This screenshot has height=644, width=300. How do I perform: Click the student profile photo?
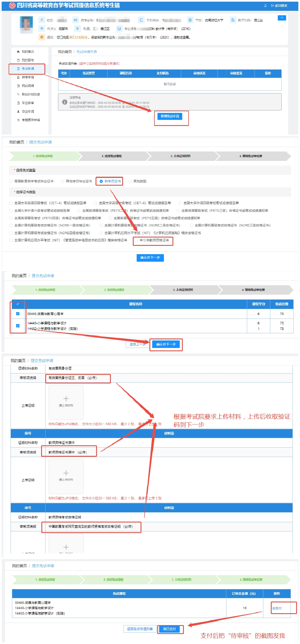[x=26, y=25]
